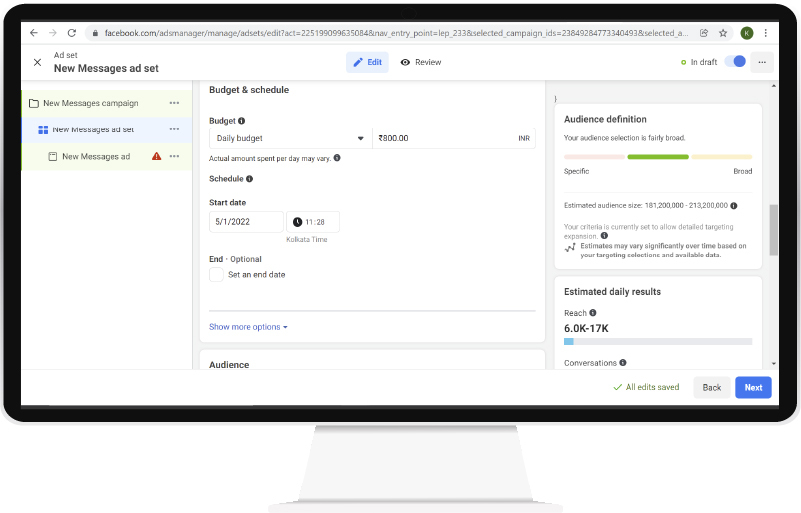Click the campaign folder icon
Screen dimensions: 801x513
pyautogui.click(x=34, y=103)
